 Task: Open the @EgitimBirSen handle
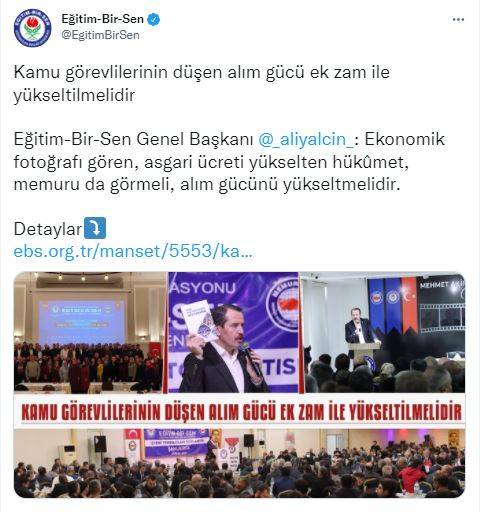point(100,35)
